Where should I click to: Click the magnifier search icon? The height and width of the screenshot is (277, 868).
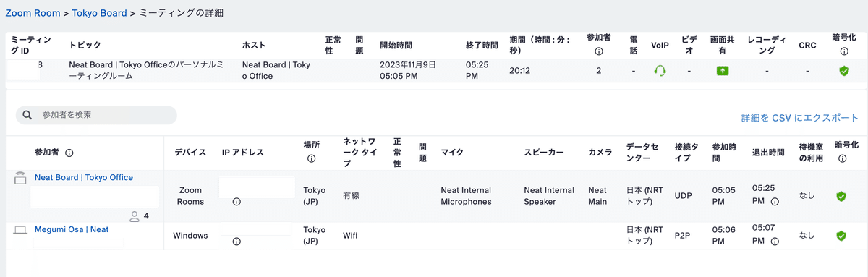coord(27,115)
